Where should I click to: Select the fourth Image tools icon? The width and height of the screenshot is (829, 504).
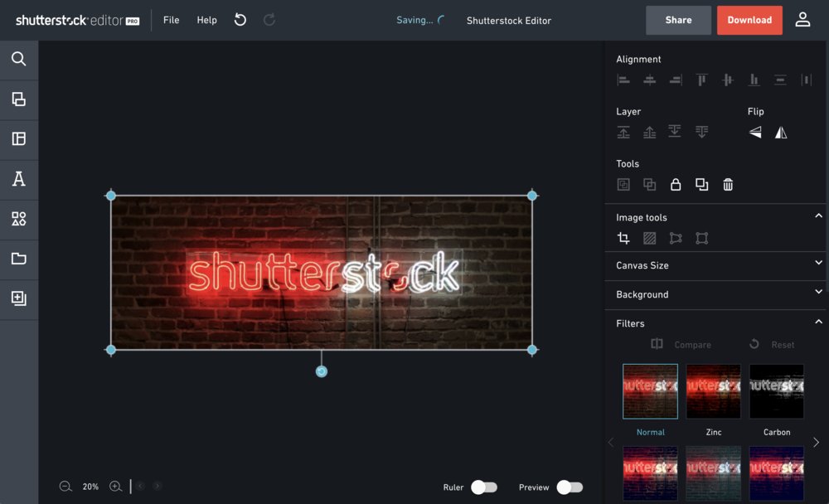click(x=701, y=238)
